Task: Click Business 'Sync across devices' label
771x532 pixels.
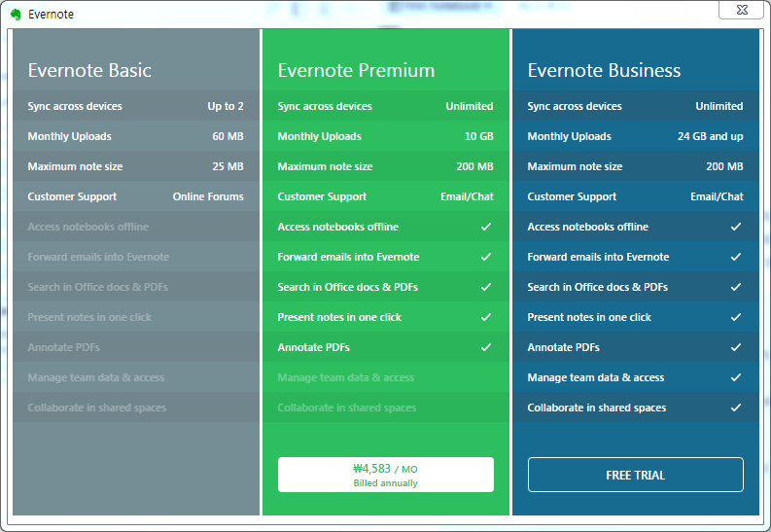Action: pos(575,106)
